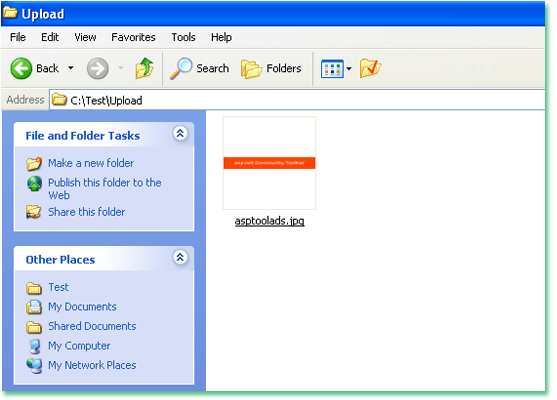
Task: Open the Favorites menu
Action: tap(133, 37)
